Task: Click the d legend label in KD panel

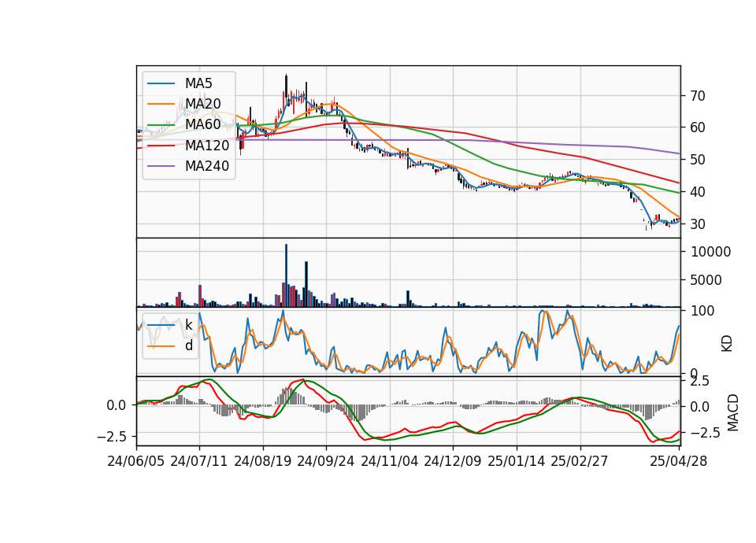Action: (x=189, y=345)
